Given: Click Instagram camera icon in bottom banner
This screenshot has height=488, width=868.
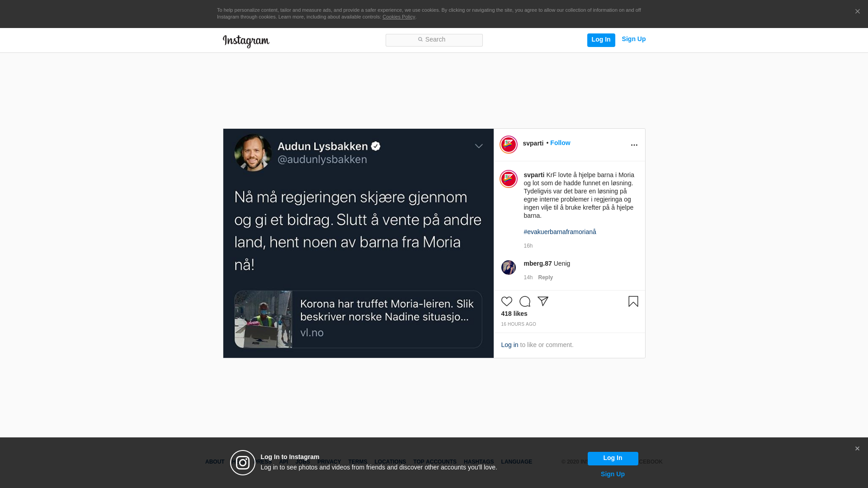Looking at the screenshot, I should 243,463.
